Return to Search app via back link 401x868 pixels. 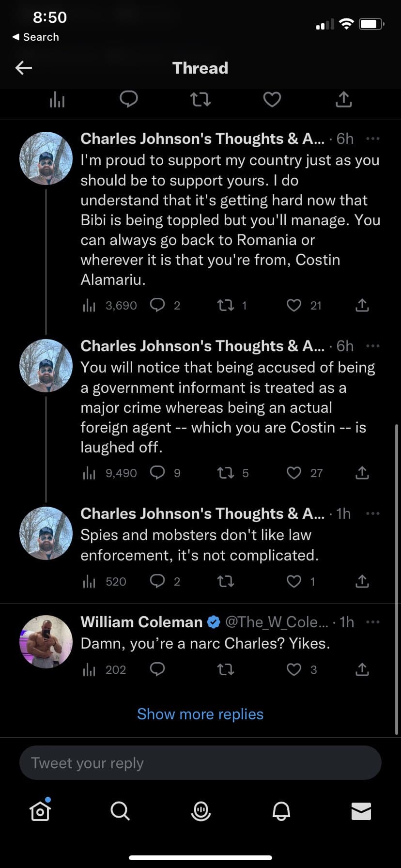point(35,37)
